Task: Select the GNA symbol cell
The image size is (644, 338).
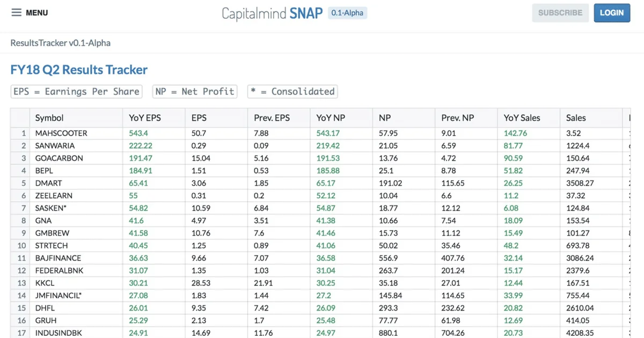Action: tap(77, 221)
